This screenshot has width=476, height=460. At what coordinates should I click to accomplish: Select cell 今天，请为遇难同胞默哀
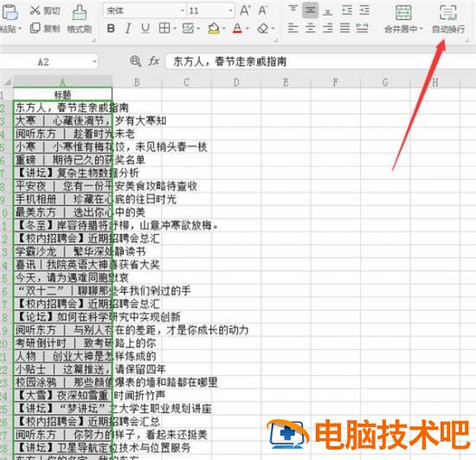62,277
